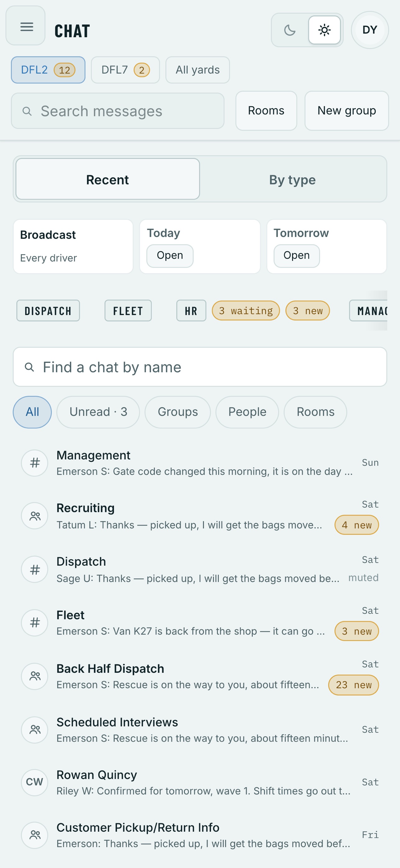This screenshot has height=868, width=400.
Task: Switch to dark mode moon icon
Action: 290,30
